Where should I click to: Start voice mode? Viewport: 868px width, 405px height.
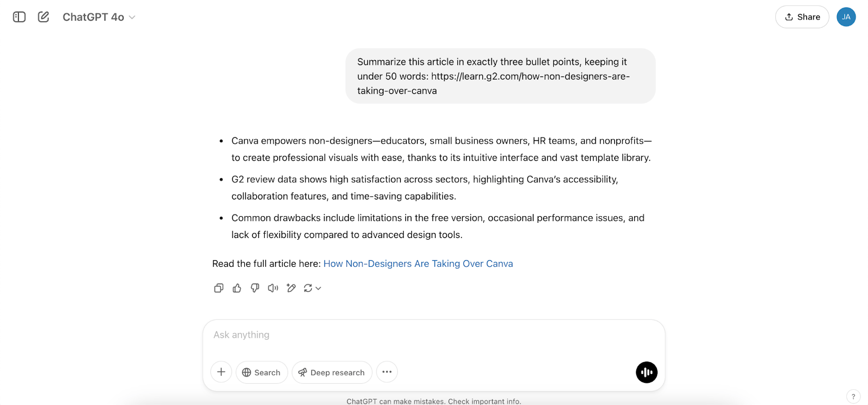point(646,372)
